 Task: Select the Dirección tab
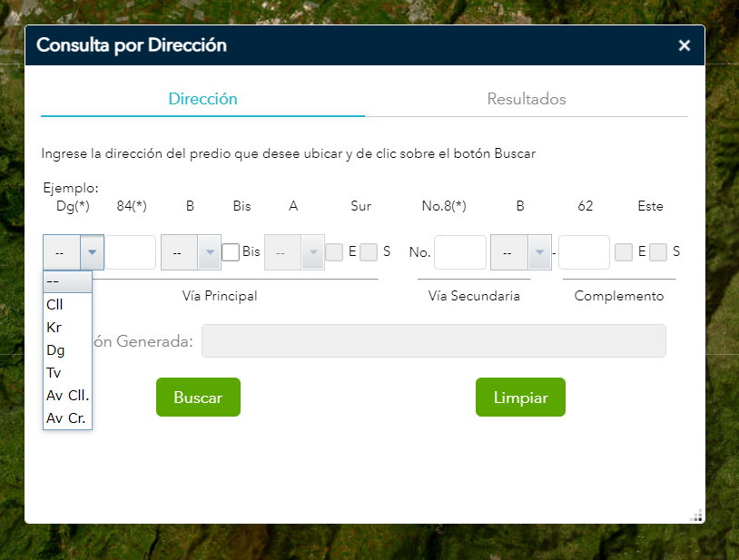tap(202, 100)
